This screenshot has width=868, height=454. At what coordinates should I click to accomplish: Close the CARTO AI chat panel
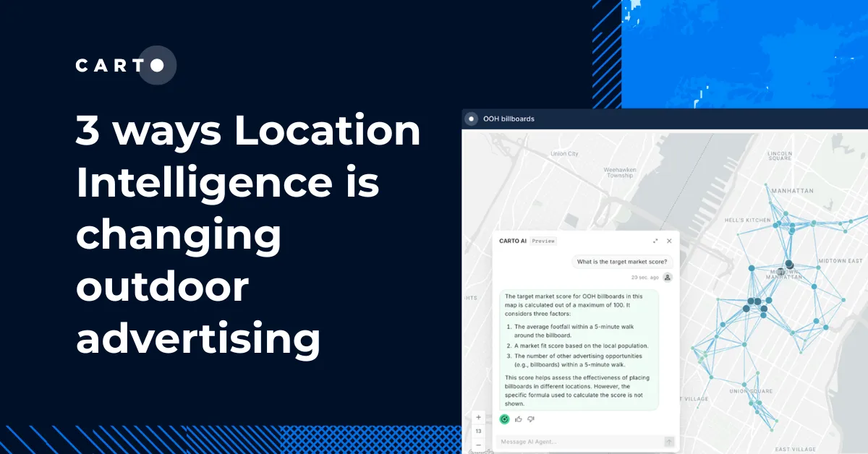click(669, 241)
